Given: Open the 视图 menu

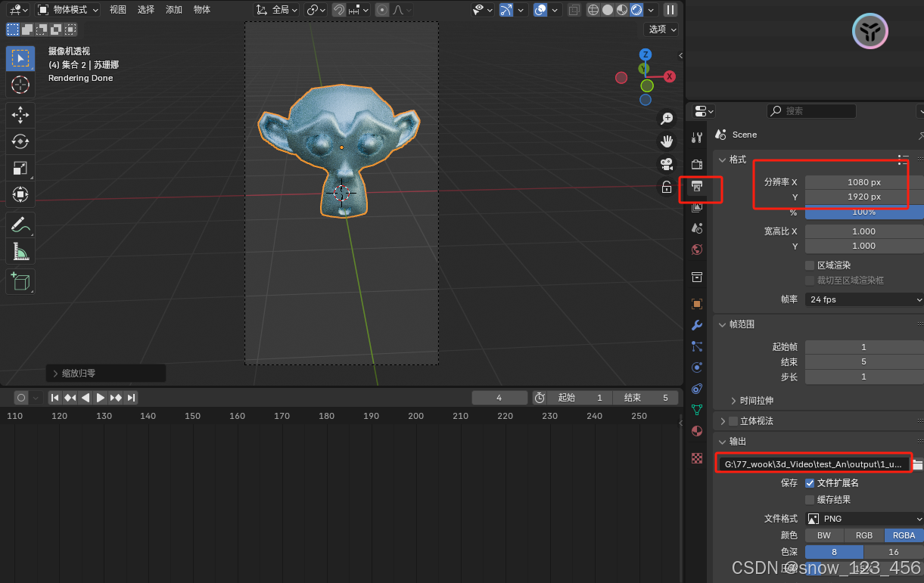Looking at the screenshot, I should point(118,10).
